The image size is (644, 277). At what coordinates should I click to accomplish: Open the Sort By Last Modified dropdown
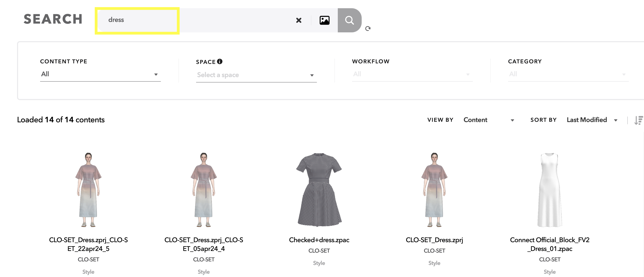[592, 120]
